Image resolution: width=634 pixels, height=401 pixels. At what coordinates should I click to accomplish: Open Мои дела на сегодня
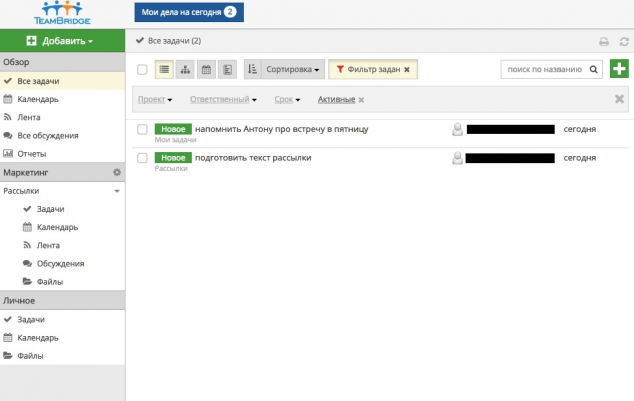point(189,12)
